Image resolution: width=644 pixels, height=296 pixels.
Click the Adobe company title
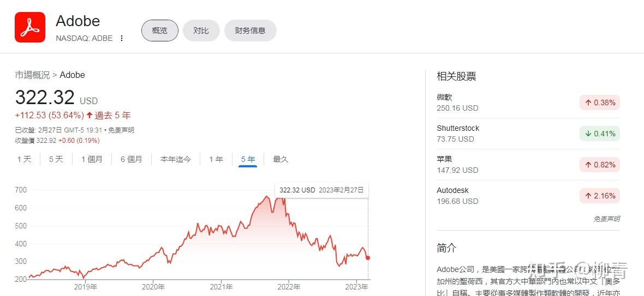(77, 21)
